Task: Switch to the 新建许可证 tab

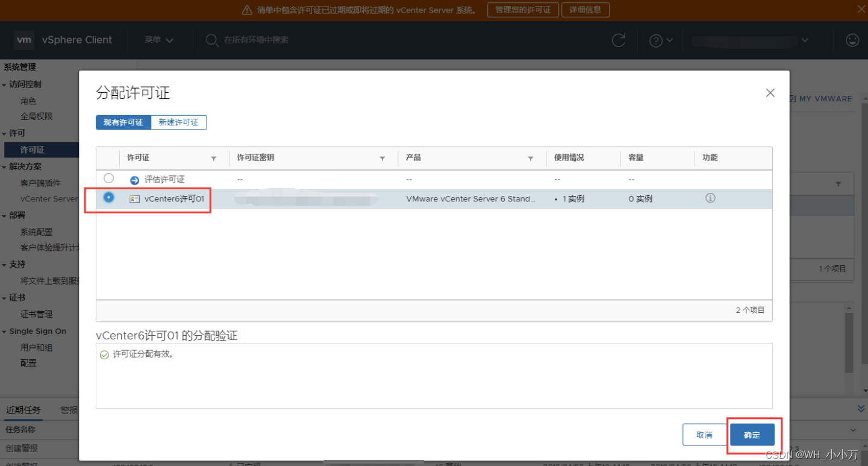Action: click(179, 122)
